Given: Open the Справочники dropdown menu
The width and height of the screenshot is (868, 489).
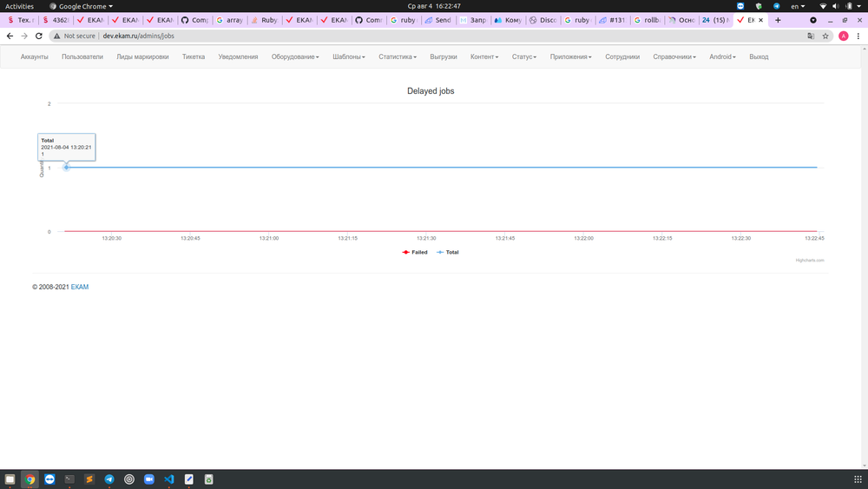Looking at the screenshot, I should [x=675, y=56].
